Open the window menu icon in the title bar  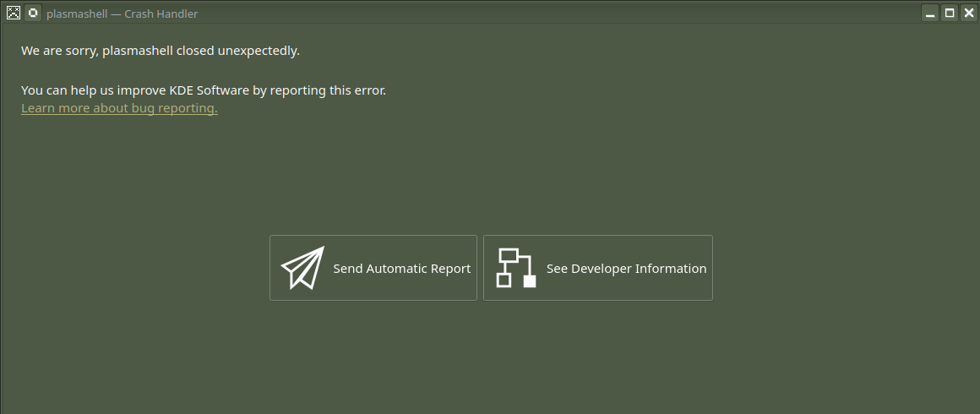pyautogui.click(x=14, y=13)
